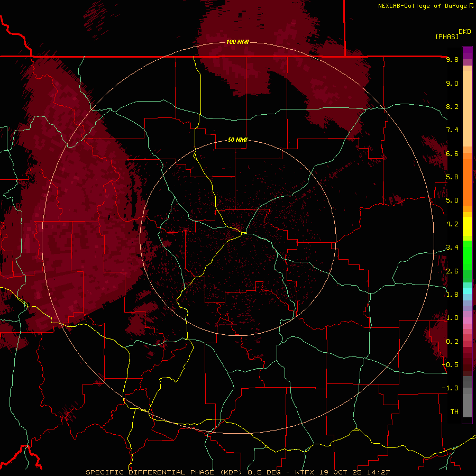Screen dimensions: 476x476
Task: Click the cyan segment of the color bar
Action: pos(467,290)
